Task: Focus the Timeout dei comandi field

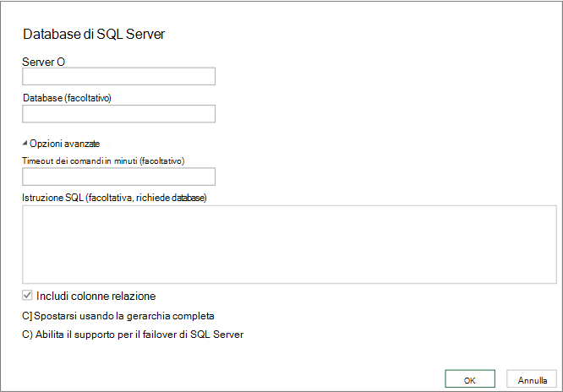Action: (x=119, y=177)
